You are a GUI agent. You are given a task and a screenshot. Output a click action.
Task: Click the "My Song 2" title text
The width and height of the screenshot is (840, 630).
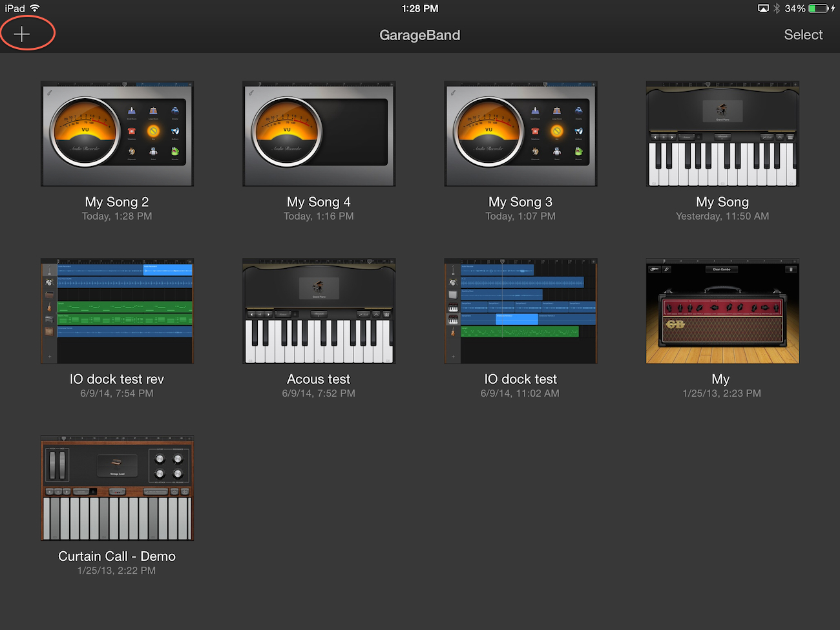click(117, 202)
